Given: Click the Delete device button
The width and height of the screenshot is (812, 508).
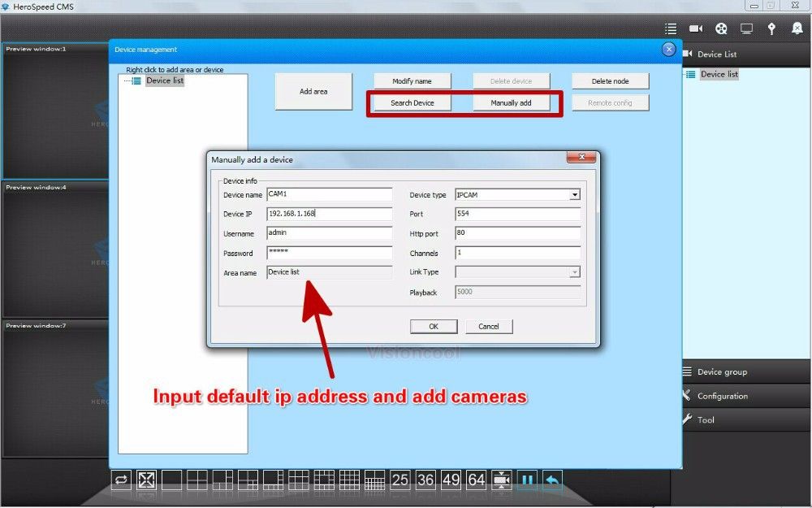Looking at the screenshot, I should click(x=511, y=80).
